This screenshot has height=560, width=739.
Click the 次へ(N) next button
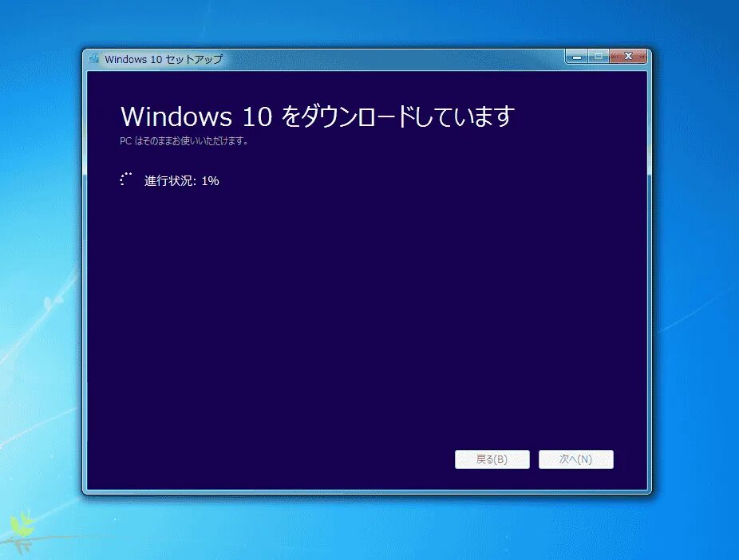point(576,459)
